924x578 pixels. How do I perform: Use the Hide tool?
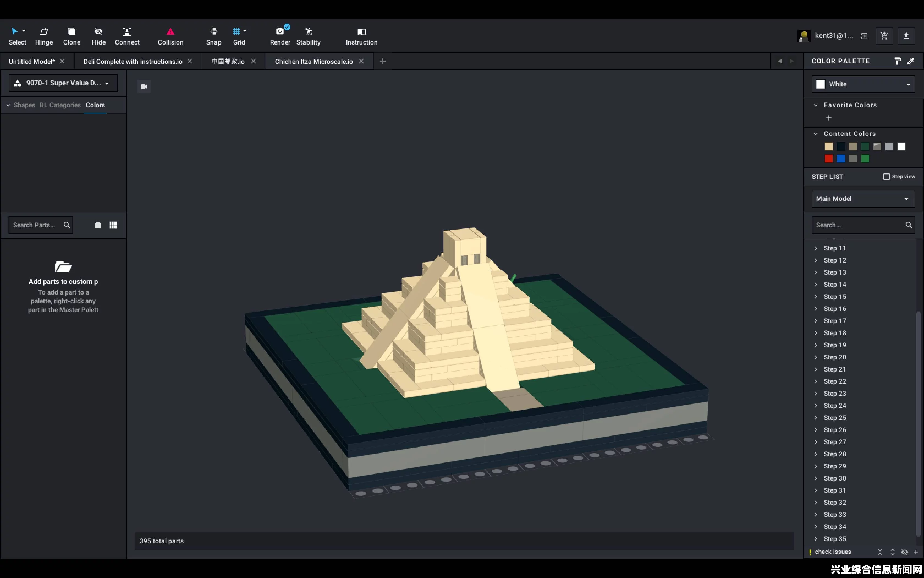98,36
